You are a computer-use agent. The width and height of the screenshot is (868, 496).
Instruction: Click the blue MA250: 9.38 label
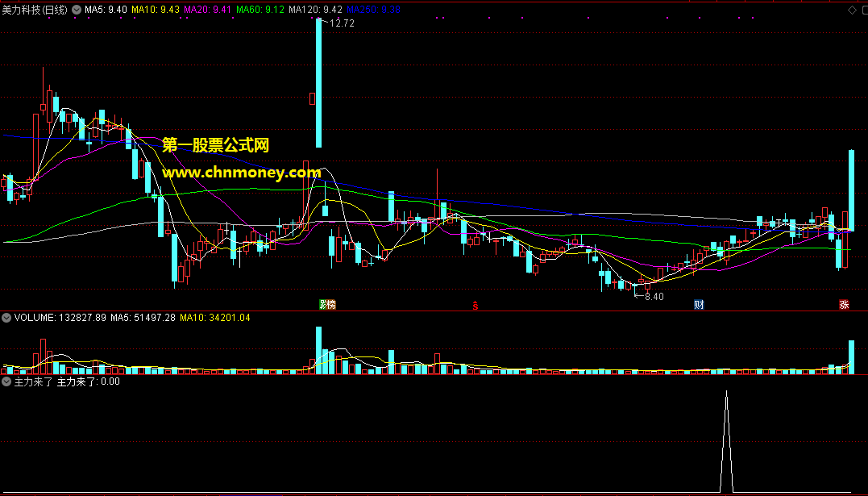[x=374, y=10]
